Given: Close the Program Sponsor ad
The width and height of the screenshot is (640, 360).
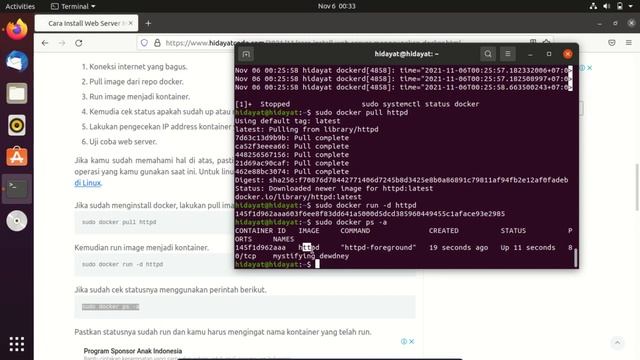Looking at the screenshot, I should [412, 341].
